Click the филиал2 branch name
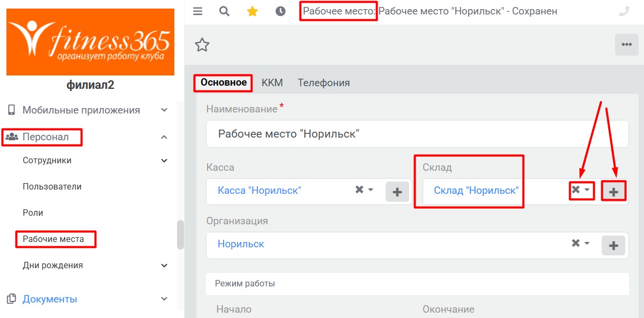This screenshot has width=644, height=318. coord(90,85)
